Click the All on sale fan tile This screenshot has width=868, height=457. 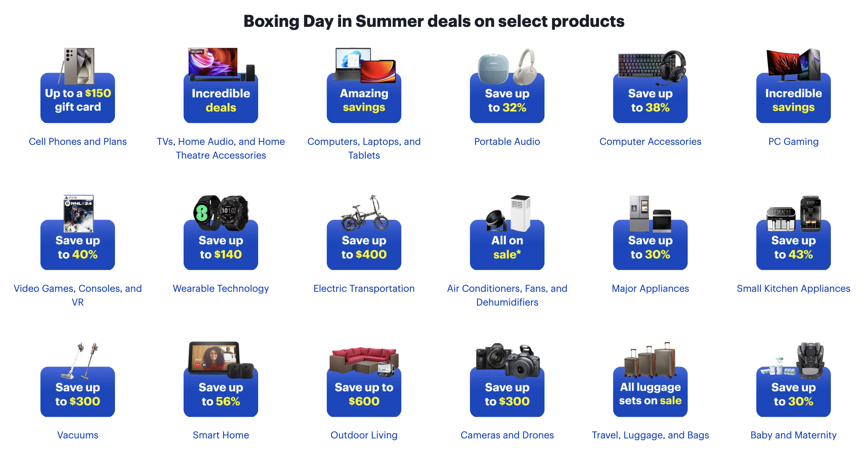point(507,233)
